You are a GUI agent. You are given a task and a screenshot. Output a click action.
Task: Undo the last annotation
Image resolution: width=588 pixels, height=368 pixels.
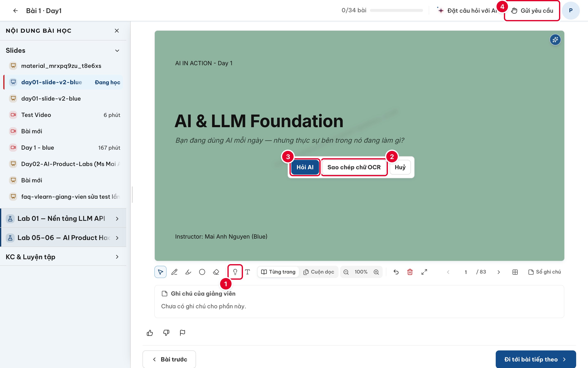pos(396,272)
